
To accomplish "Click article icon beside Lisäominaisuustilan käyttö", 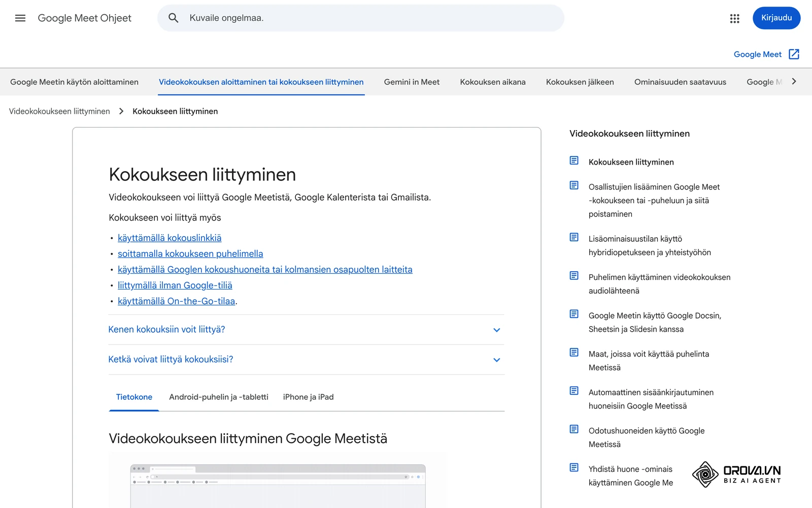I will coord(574,237).
